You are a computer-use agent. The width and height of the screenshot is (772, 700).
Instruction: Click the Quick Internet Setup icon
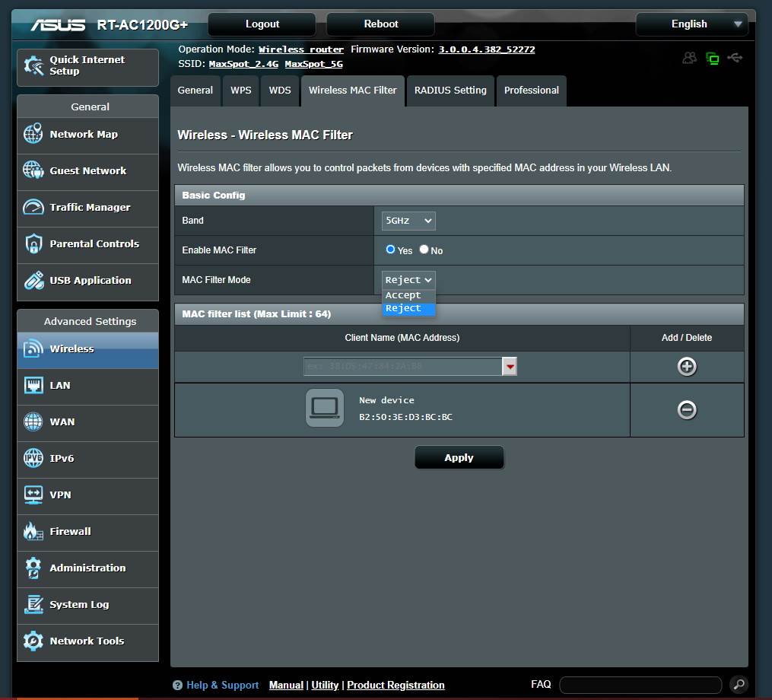click(x=34, y=66)
